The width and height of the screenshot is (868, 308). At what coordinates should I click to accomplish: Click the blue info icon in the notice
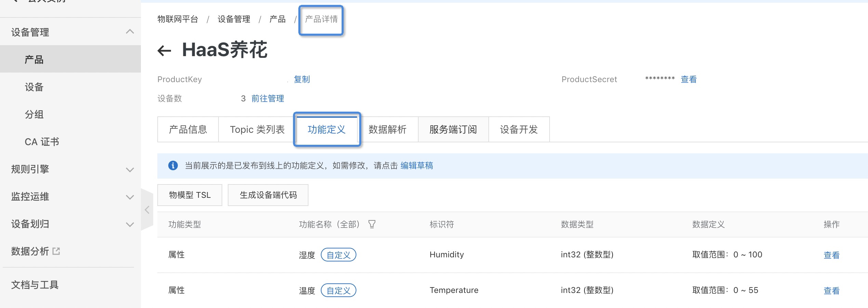click(x=173, y=166)
